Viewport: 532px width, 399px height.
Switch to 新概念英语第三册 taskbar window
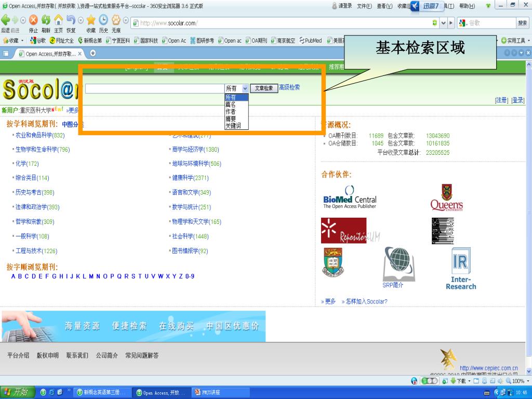point(102,392)
